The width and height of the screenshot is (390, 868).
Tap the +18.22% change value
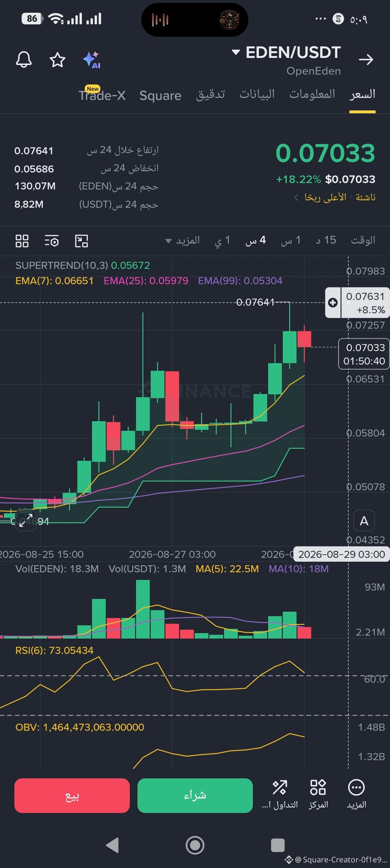(x=299, y=179)
